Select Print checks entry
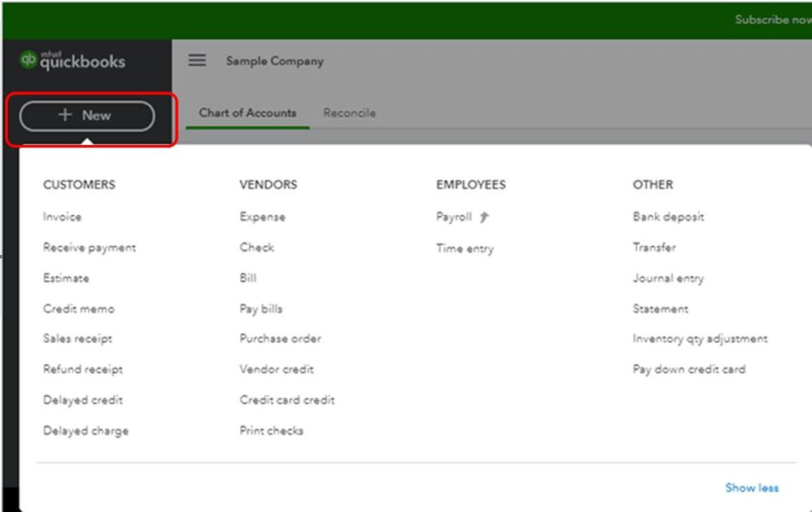Viewport: 812px width, 512px height. tap(271, 431)
